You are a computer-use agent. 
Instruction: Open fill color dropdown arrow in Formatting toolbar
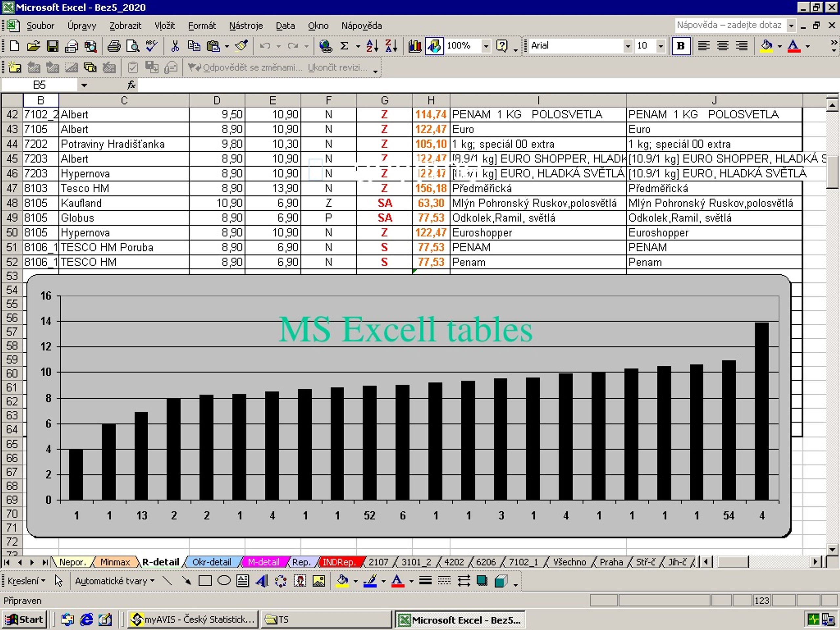(x=780, y=46)
